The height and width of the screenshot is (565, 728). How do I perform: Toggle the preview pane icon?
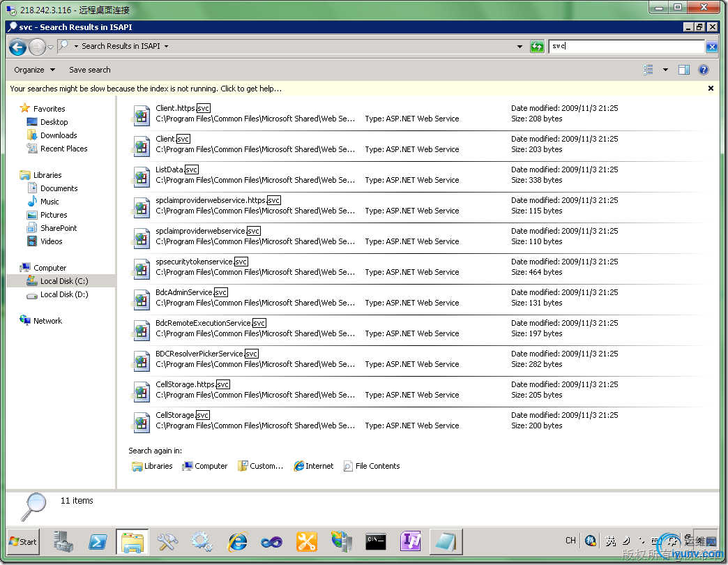point(684,70)
